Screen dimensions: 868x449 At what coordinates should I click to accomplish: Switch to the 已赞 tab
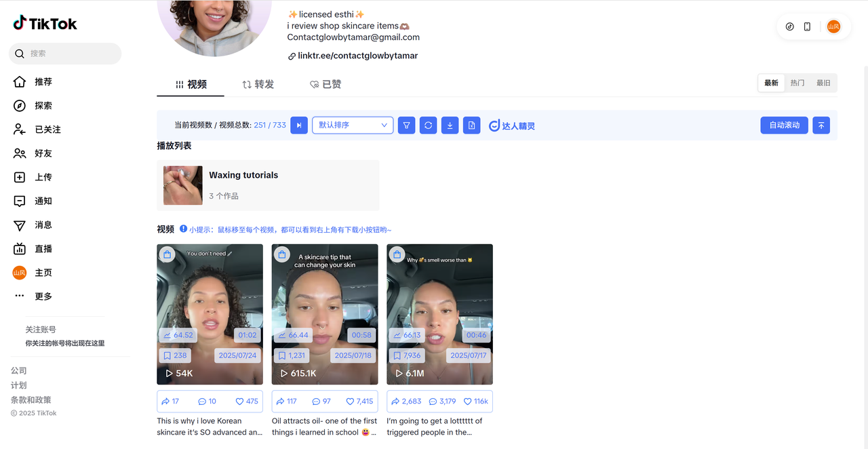[x=325, y=85]
